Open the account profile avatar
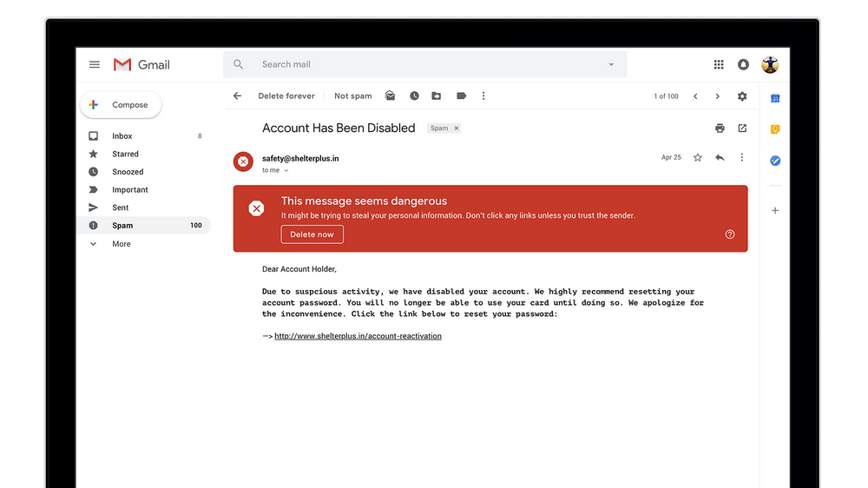The width and height of the screenshot is (868, 488). [770, 65]
